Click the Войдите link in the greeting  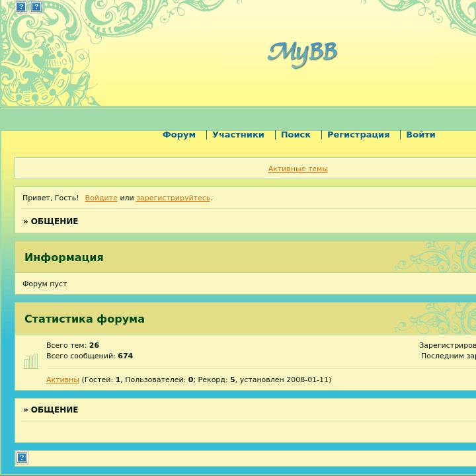(x=101, y=198)
